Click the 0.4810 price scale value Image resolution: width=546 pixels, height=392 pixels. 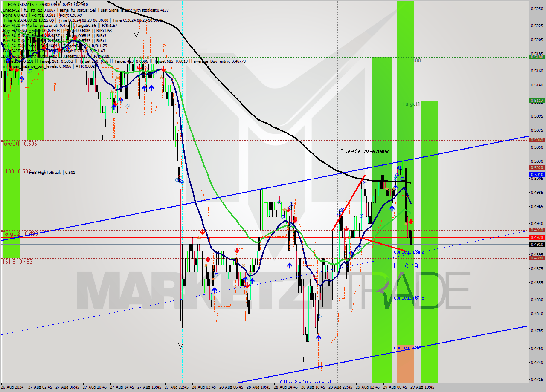tap(537, 314)
